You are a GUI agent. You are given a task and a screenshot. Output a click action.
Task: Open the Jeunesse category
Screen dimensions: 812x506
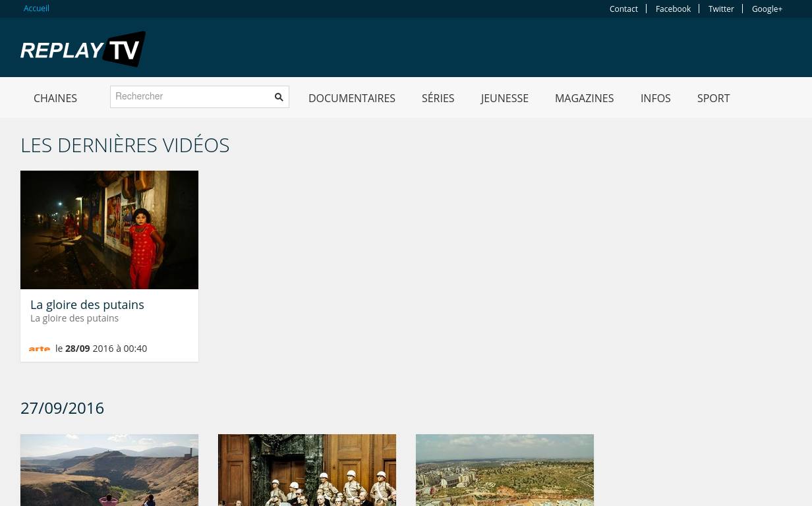tap(504, 98)
